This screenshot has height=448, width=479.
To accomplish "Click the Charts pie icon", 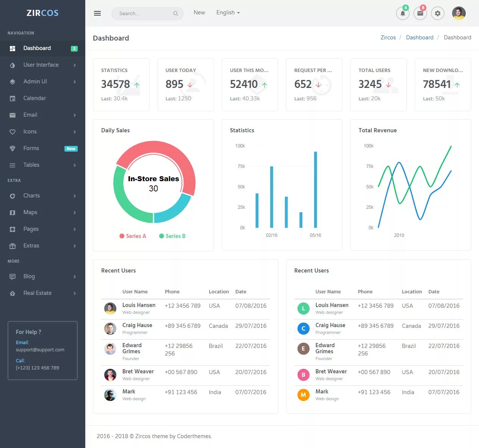I will point(13,196).
